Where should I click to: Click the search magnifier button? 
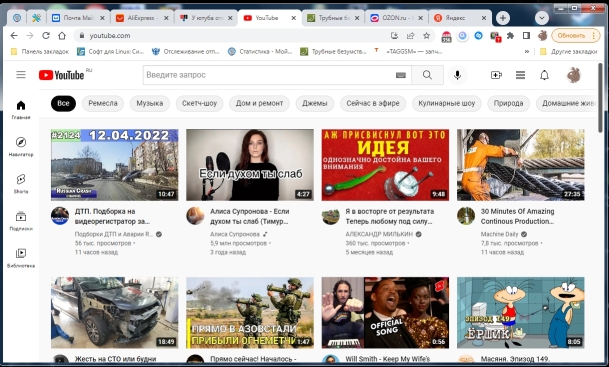427,75
